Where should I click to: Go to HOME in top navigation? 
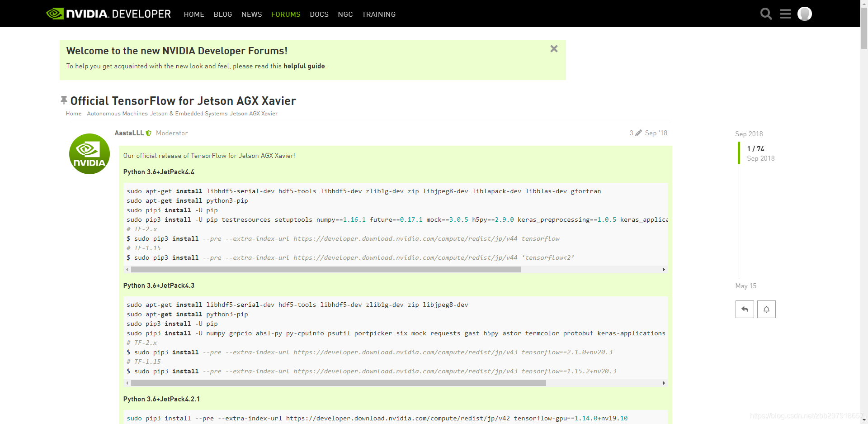194,14
